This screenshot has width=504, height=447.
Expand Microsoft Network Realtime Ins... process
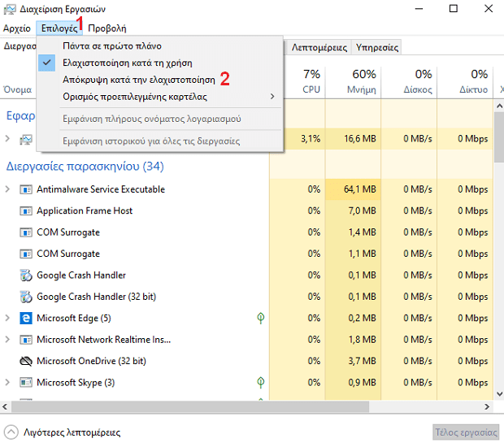point(7,340)
